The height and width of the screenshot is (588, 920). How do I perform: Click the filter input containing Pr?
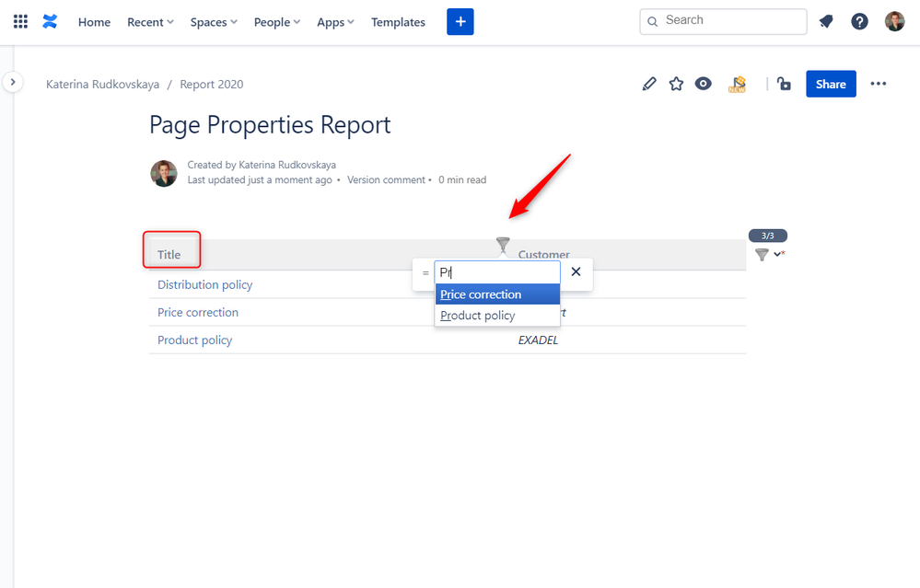pos(497,272)
